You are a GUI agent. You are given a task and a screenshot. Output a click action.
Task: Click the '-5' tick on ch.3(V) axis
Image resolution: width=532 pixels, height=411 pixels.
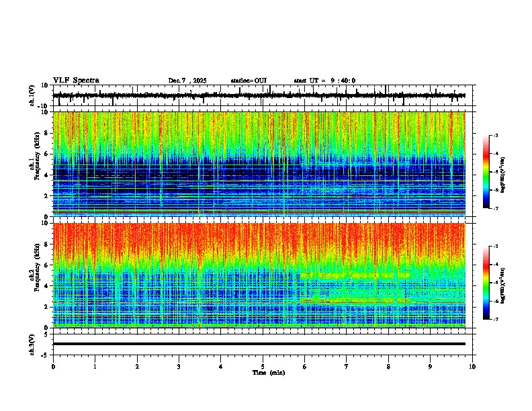tap(46, 355)
